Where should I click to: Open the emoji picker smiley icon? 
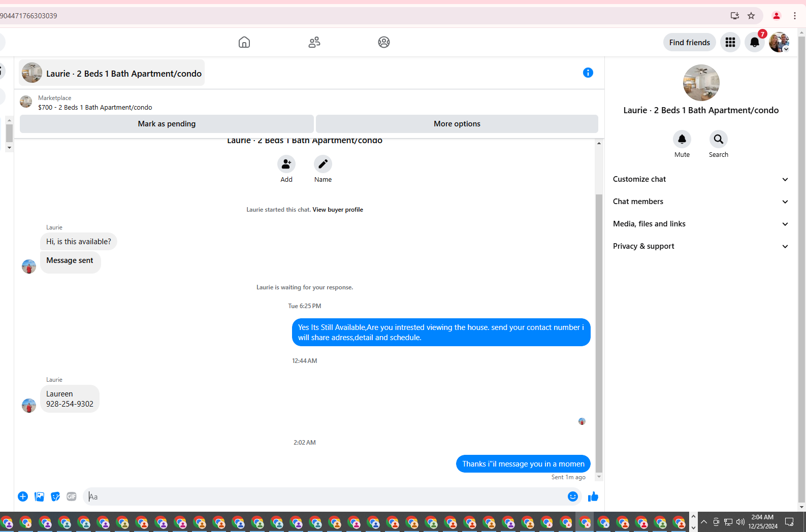[x=573, y=496]
